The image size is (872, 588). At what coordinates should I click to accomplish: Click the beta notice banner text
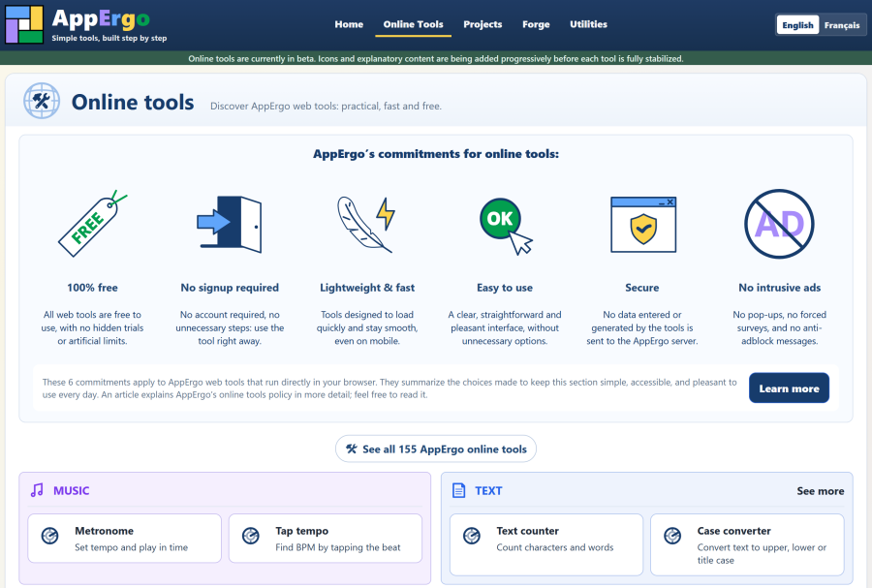pos(435,58)
